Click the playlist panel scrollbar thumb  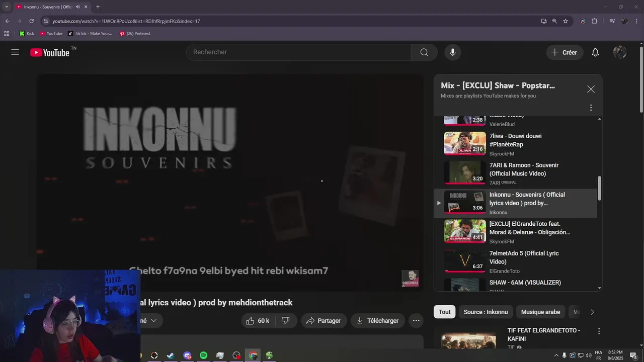tap(599, 189)
